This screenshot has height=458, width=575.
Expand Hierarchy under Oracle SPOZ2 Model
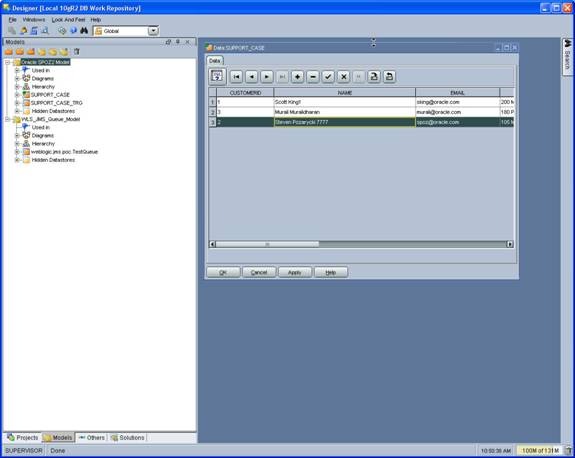tap(17, 87)
